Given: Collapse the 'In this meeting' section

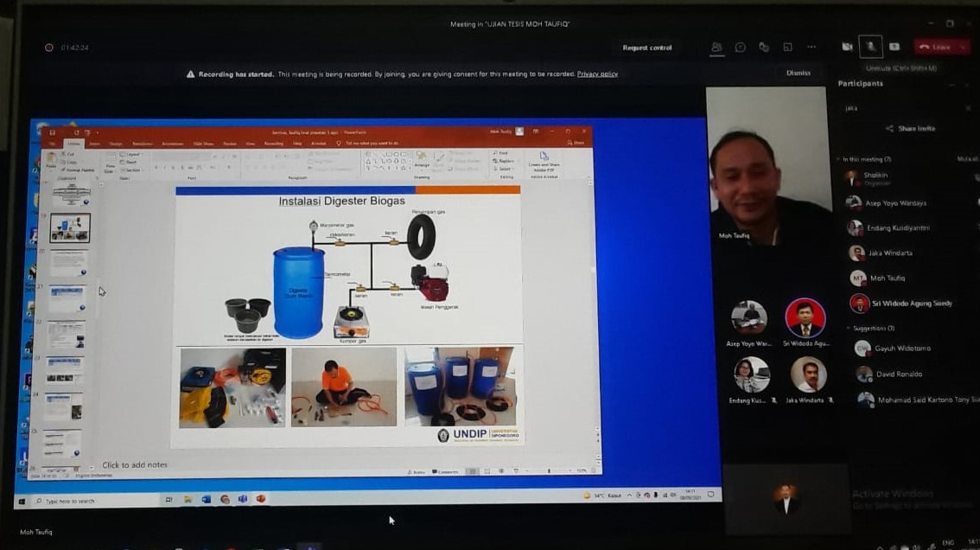Looking at the screenshot, I should click(x=839, y=160).
